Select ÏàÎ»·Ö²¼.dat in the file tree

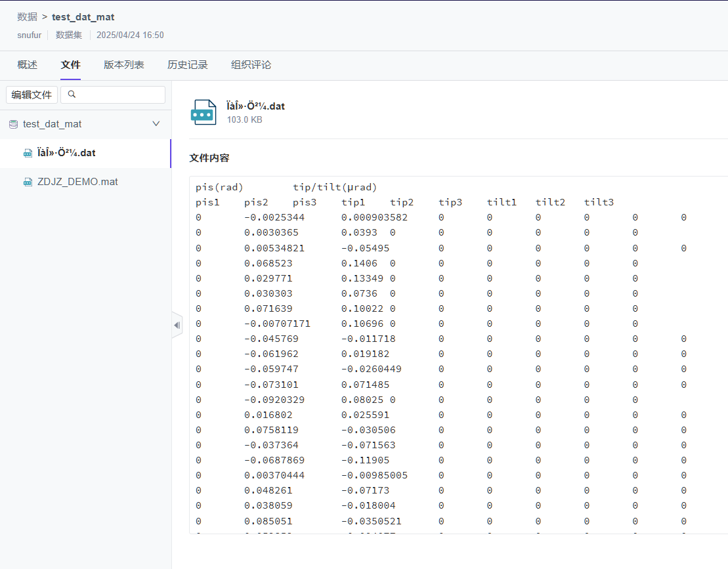pos(85,153)
